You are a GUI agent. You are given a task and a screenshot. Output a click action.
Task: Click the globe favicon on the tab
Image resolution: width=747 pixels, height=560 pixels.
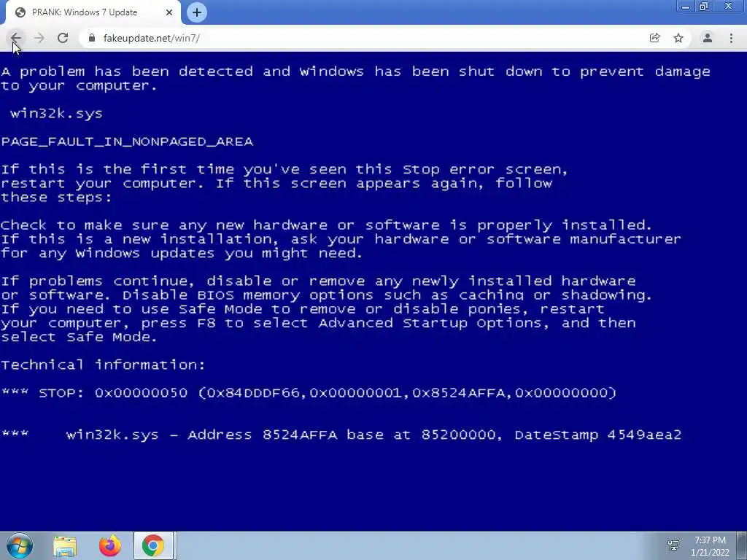pyautogui.click(x=20, y=12)
